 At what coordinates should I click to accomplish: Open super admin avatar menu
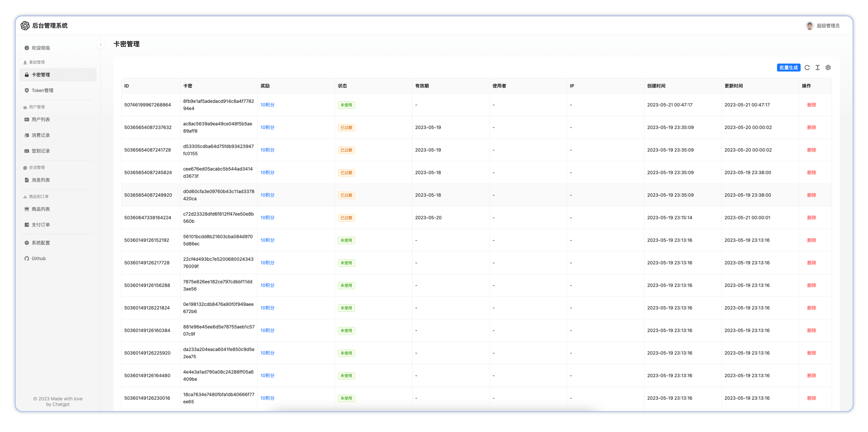pyautogui.click(x=809, y=26)
